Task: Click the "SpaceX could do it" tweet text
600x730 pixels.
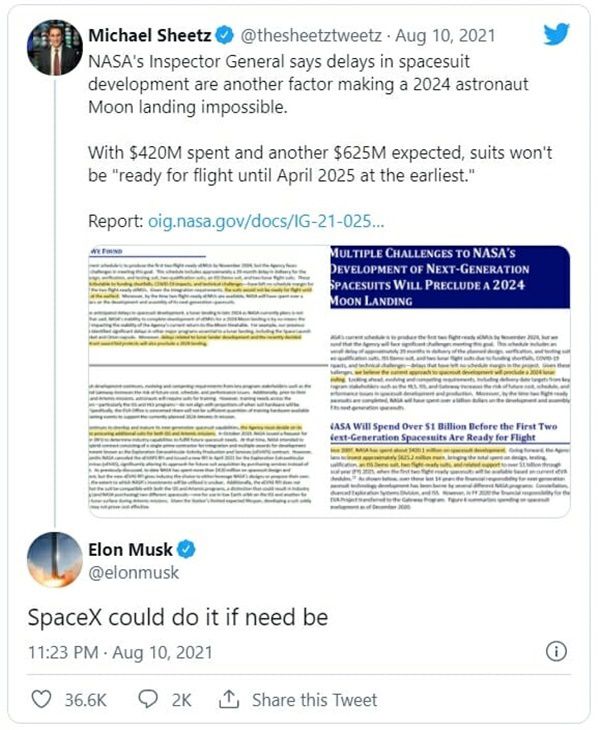Action: point(177,617)
